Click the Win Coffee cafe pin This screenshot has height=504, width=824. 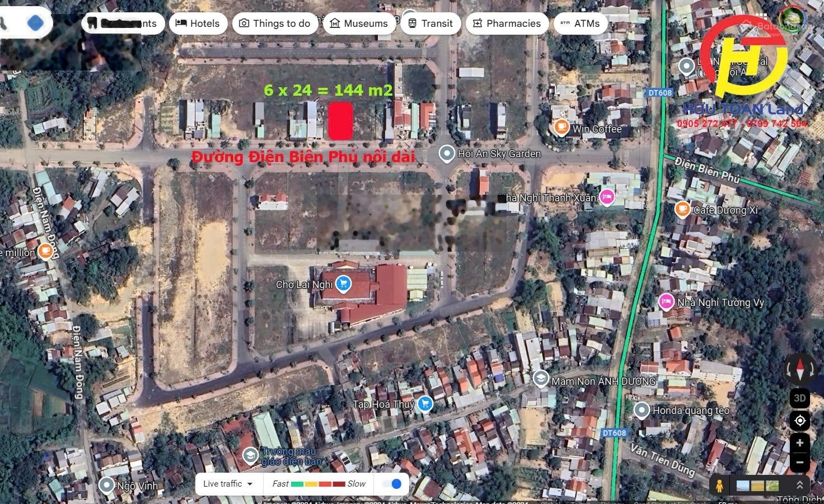tap(560, 128)
